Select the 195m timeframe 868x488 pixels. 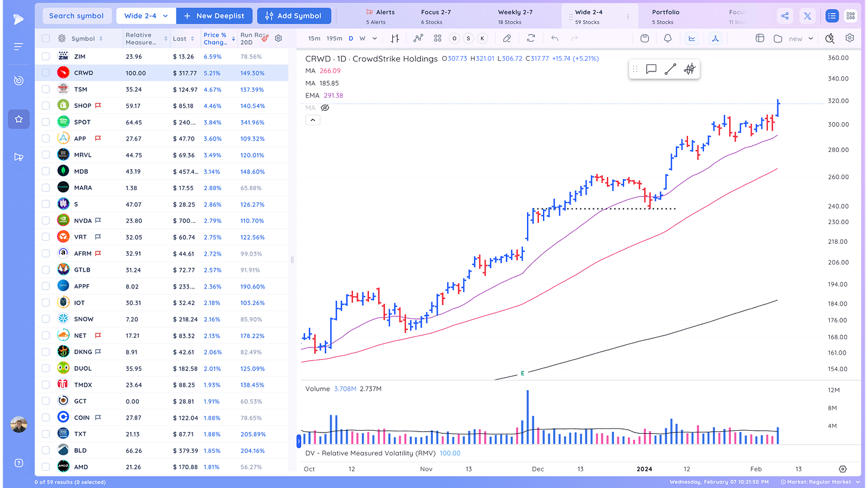[334, 38]
